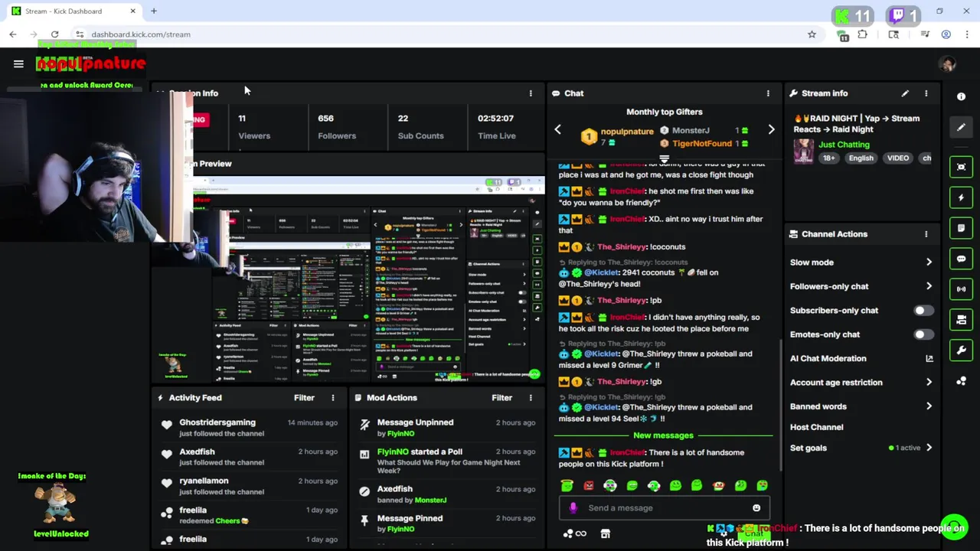Select the Stream - Kick Dashboard browser tab
This screenshot has height=551, width=980.
point(74,11)
